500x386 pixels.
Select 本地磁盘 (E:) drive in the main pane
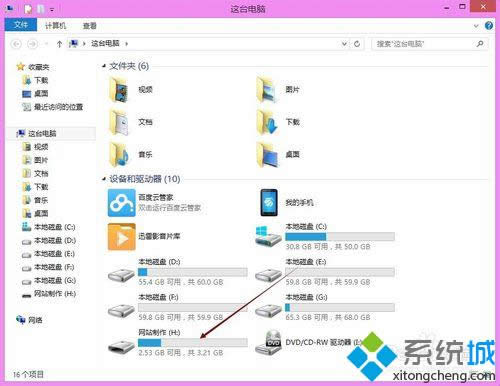325,272
